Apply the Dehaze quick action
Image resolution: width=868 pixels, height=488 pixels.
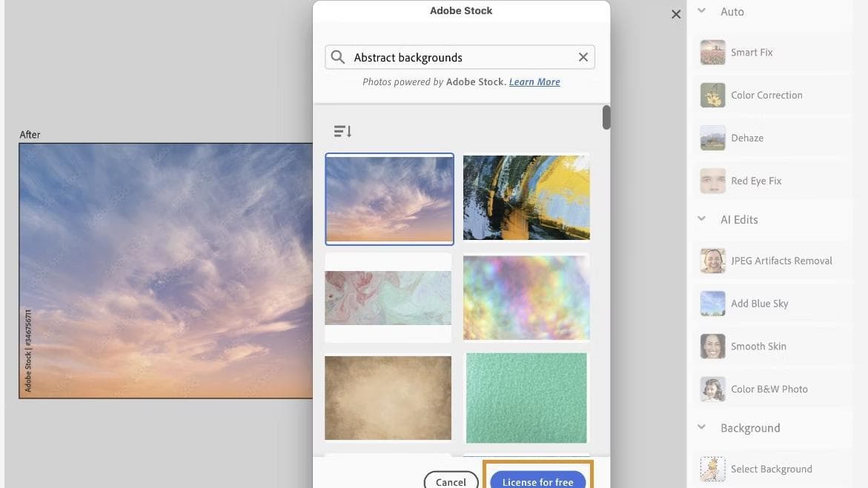coord(712,138)
